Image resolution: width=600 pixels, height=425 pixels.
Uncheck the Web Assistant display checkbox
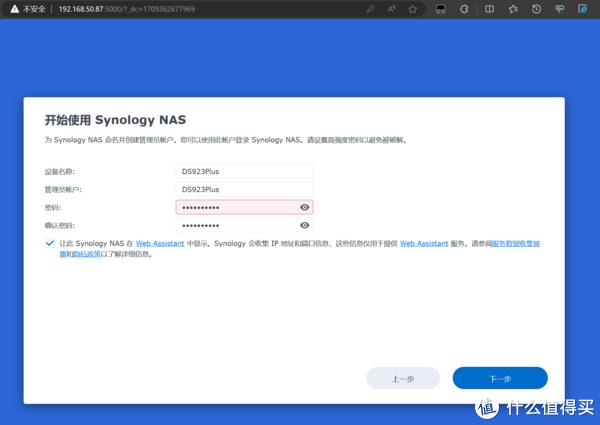tap(50, 243)
